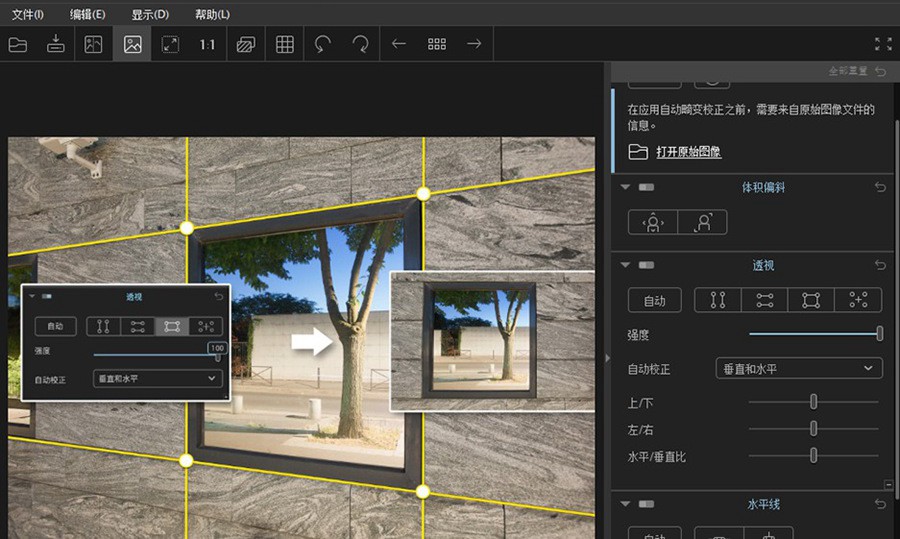Screen dimensions: 900x539
Task: Open the 文件 menu
Action: point(28,14)
